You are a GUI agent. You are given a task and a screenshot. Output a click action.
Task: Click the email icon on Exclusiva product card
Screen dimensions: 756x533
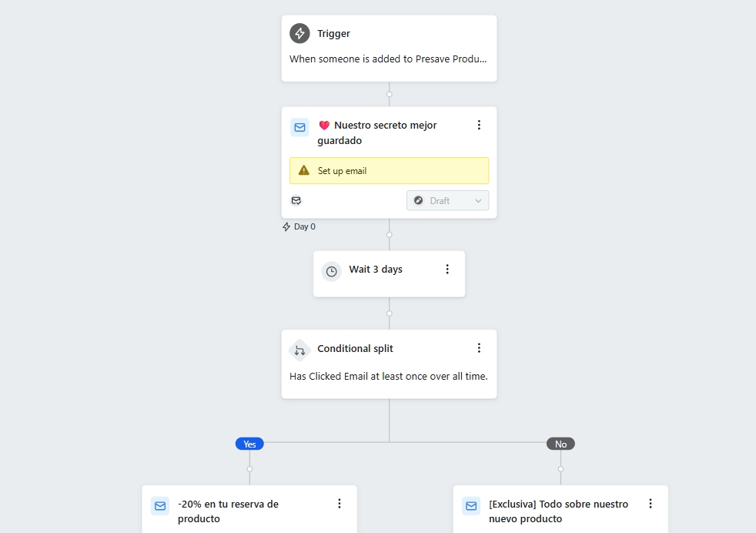point(470,506)
